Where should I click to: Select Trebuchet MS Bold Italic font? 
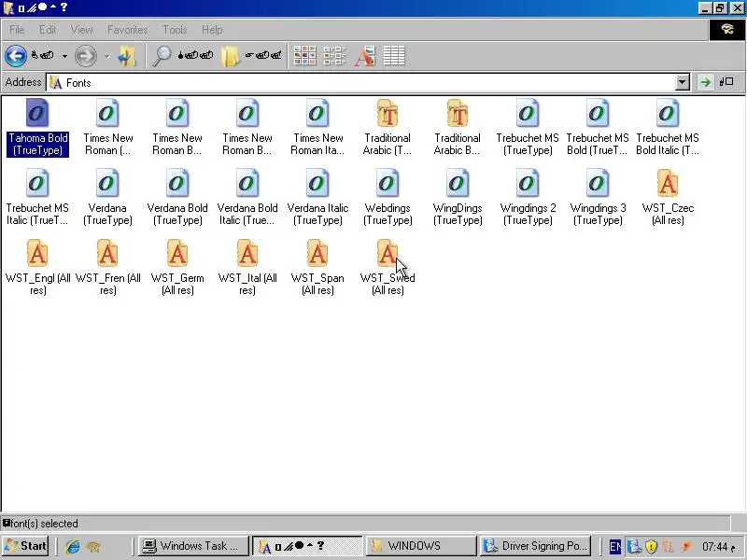pyautogui.click(x=668, y=127)
